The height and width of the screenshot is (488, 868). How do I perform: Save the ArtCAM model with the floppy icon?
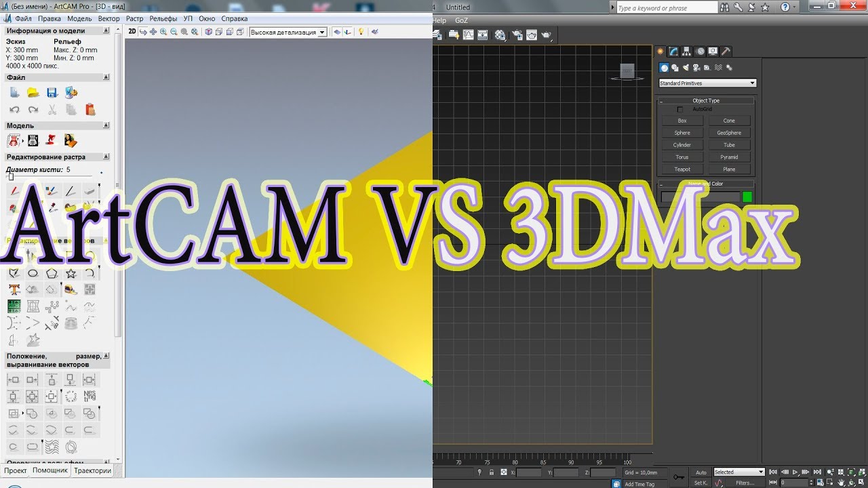coord(52,92)
